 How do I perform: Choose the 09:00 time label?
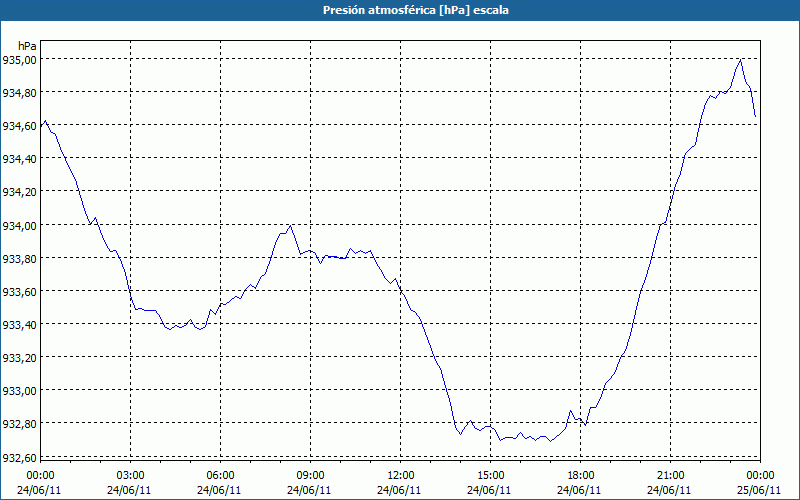point(310,476)
